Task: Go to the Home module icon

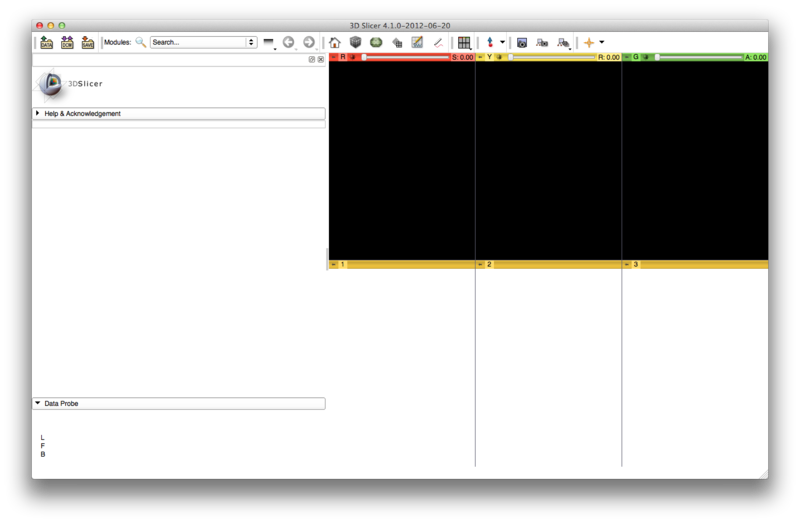Action: coord(334,43)
